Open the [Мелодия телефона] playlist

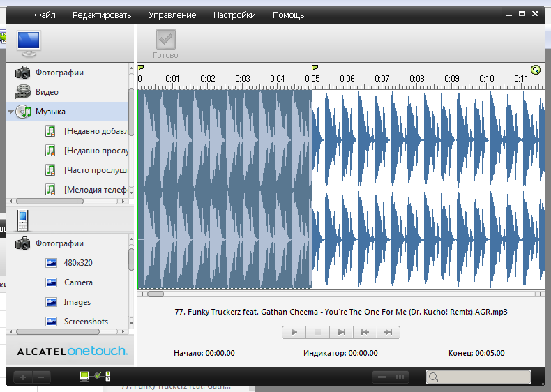[96, 189]
